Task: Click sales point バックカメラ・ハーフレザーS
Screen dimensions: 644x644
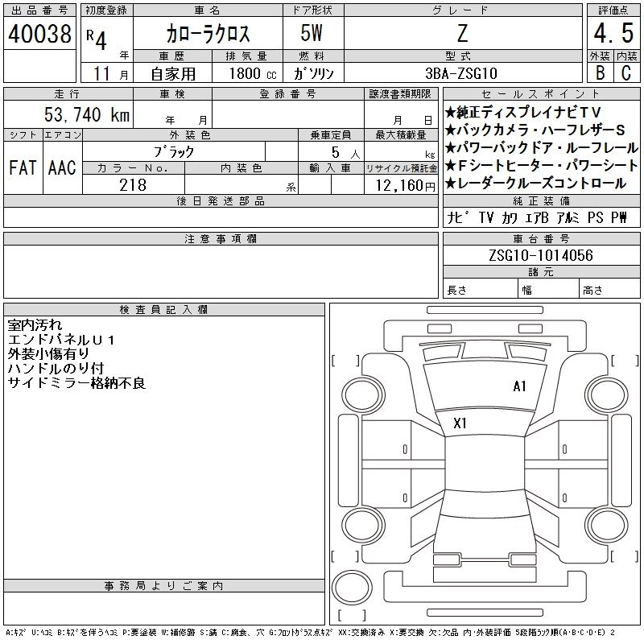Action: click(535, 130)
